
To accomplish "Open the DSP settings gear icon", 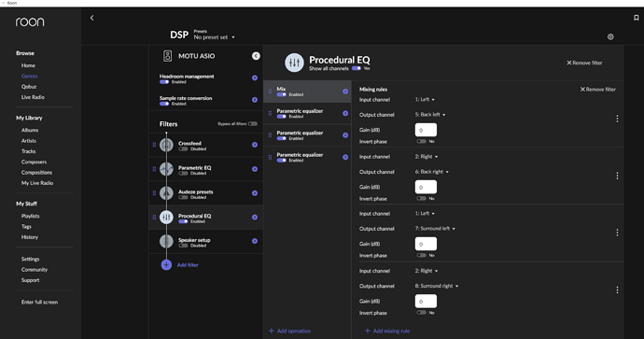I will (x=610, y=37).
